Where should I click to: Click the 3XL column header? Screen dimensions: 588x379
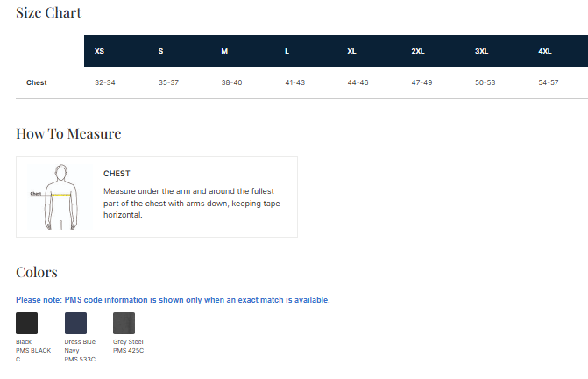(481, 51)
